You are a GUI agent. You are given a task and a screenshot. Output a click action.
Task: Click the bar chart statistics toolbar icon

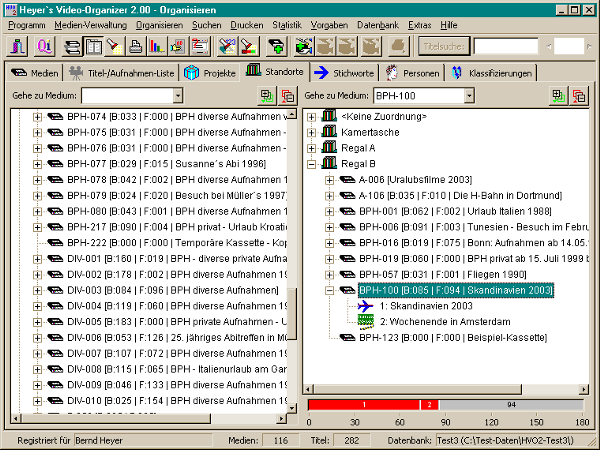[156, 46]
